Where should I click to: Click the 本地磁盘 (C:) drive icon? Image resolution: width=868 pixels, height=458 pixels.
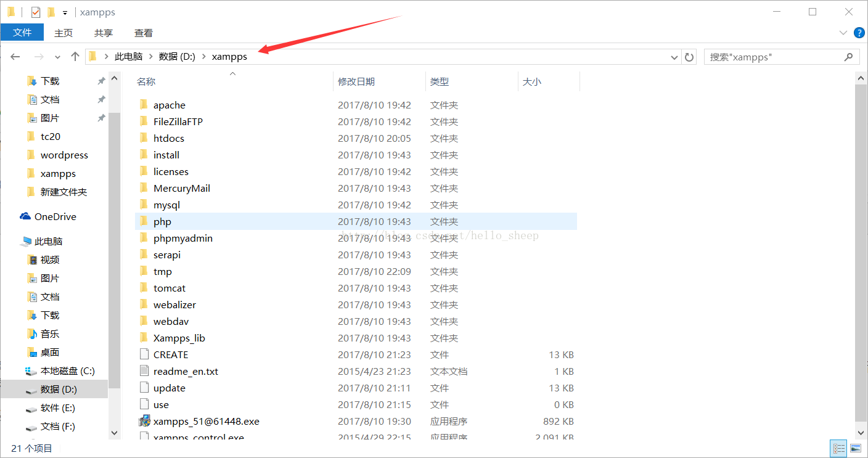pos(31,371)
